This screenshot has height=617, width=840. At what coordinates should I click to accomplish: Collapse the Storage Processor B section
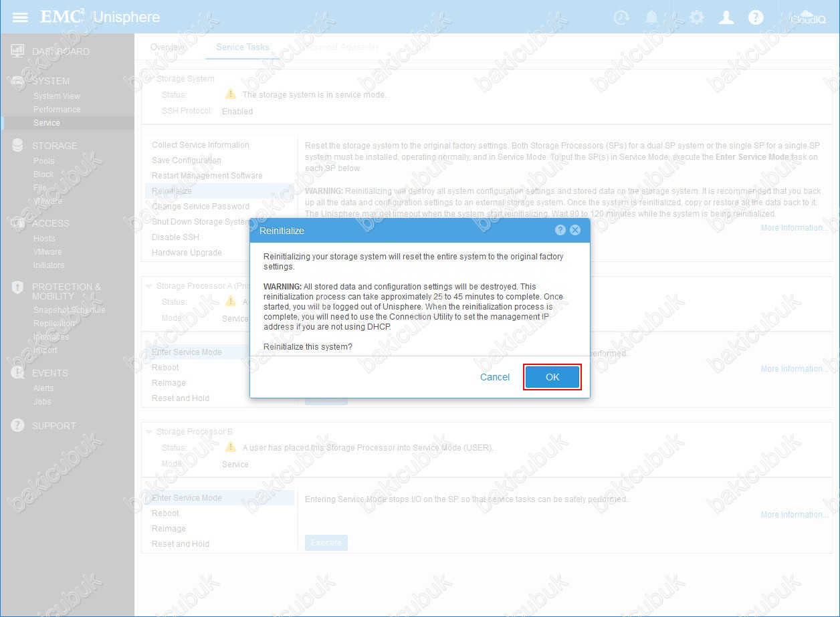click(x=148, y=432)
